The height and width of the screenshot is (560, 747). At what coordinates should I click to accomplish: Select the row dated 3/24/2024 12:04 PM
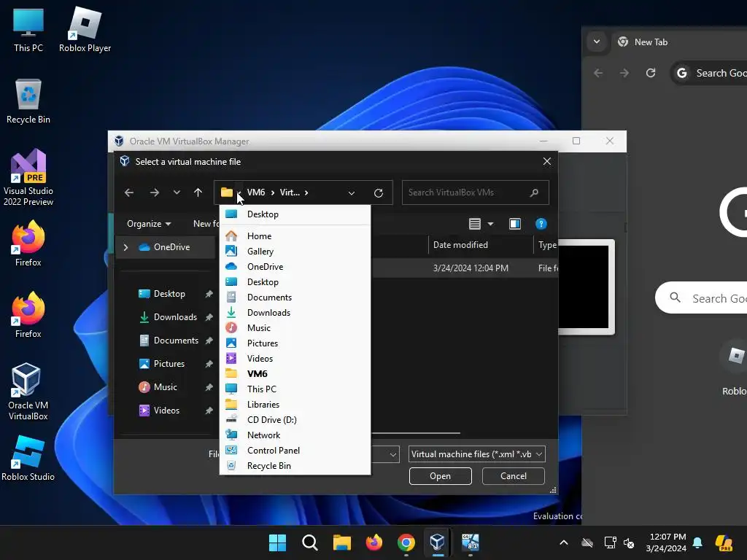point(465,268)
